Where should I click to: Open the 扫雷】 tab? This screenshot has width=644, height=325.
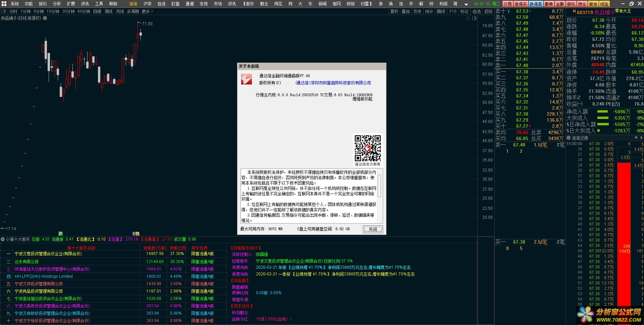pyautogui.click(x=366, y=4)
